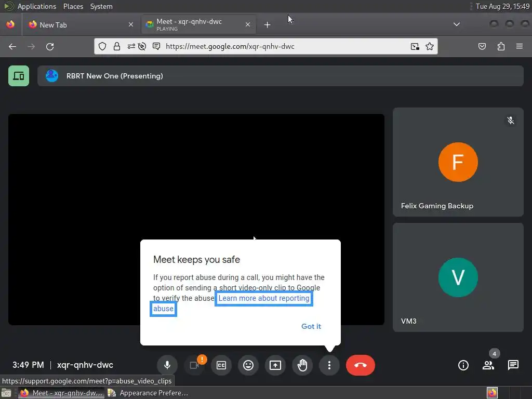Click the Firefox icon in bottom-right tray
The image size is (532, 399).
[492, 393]
